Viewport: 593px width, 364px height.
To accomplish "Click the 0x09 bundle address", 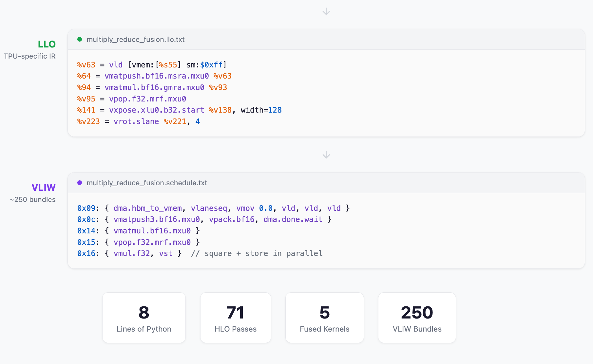I will pos(86,208).
